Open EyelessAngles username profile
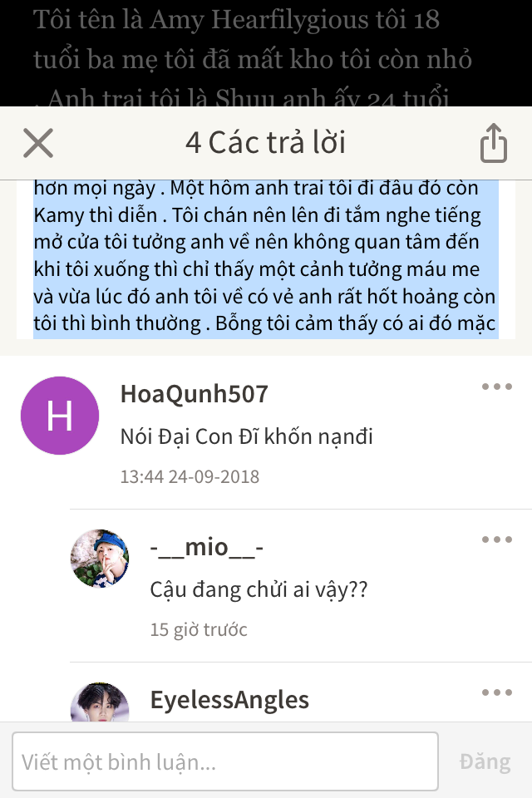 point(229,700)
